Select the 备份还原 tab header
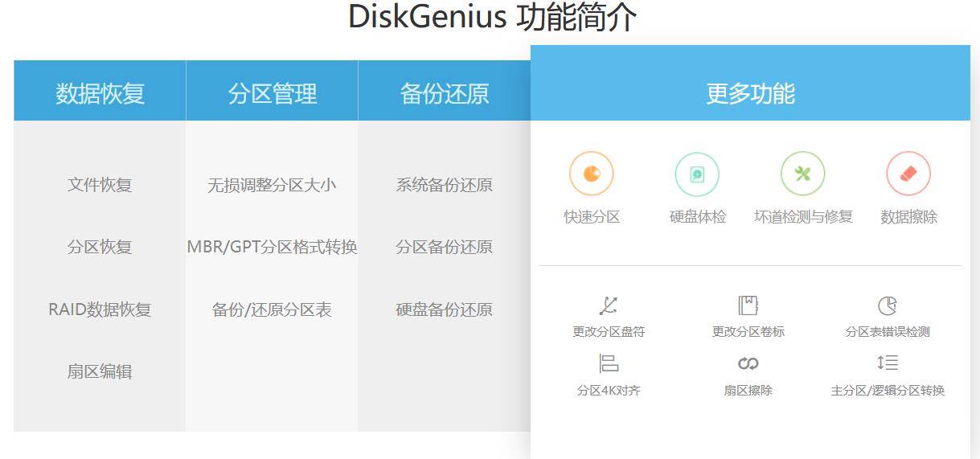The height and width of the screenshot is (459, 980). [444, 93]
